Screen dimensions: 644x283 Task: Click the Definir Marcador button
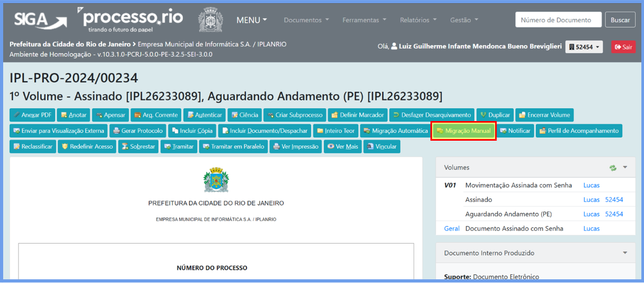[357, 115]
